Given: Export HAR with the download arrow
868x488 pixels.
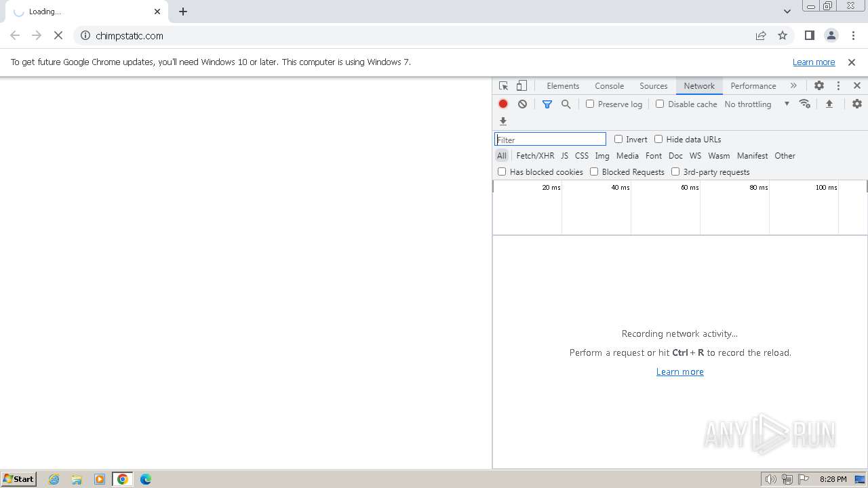Looking at the screenshot, I should click(x=503, y=121).
